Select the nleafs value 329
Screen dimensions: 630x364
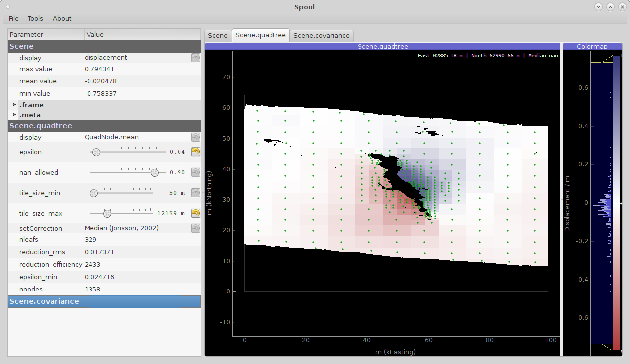(x=90, y=240)
